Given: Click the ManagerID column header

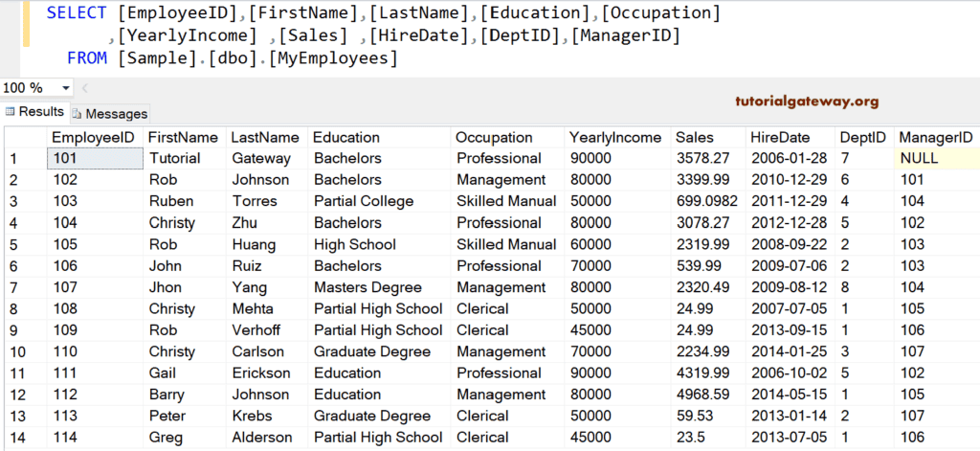Looking at the screenshot, I should click(936, 137).
